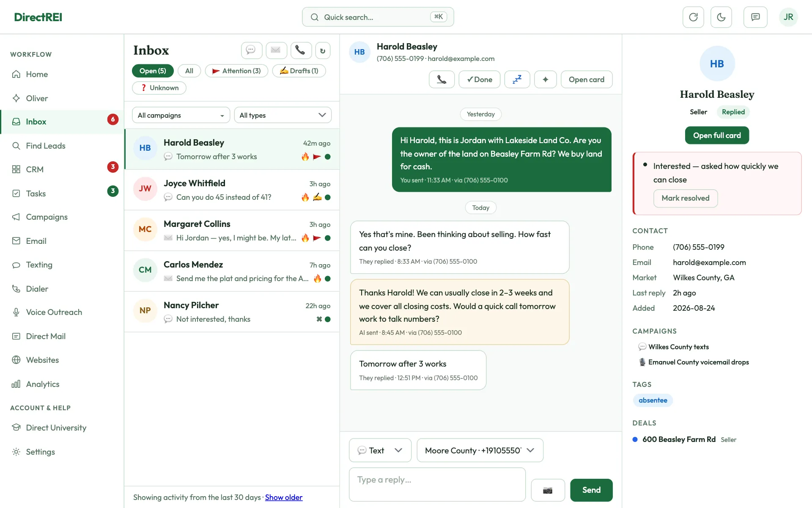
Task: Open the JR user avatar menu
Action: coord(788,17)
